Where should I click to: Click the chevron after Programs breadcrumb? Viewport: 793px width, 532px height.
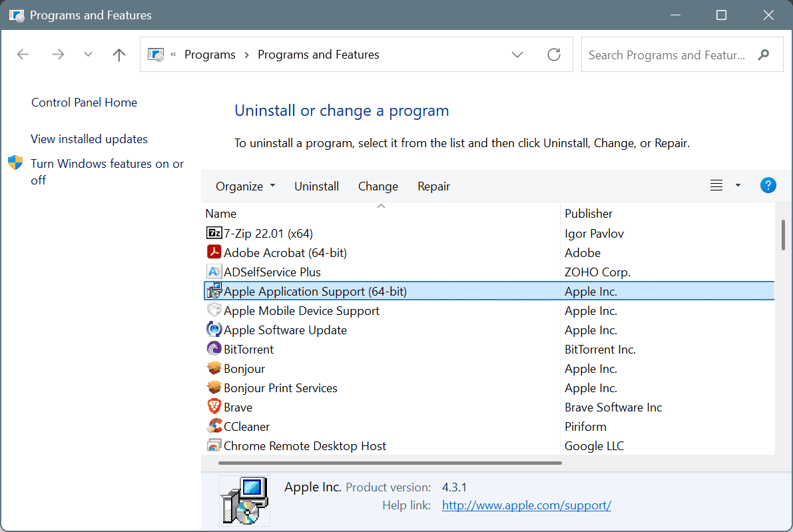click(247, 55)
